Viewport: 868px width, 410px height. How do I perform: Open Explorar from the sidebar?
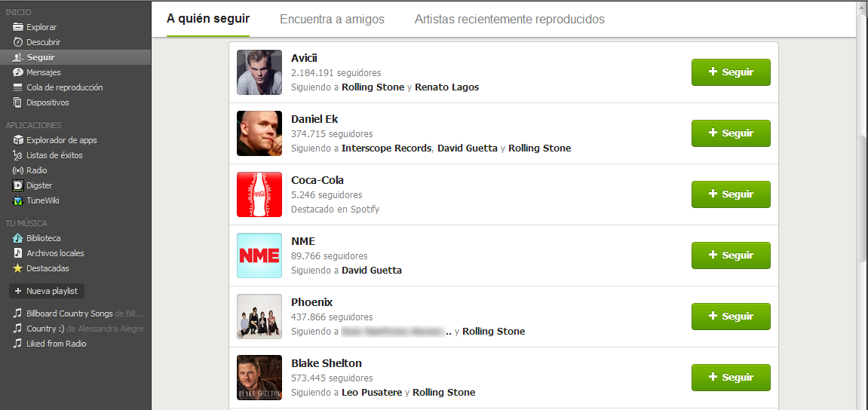click(41, 27)
